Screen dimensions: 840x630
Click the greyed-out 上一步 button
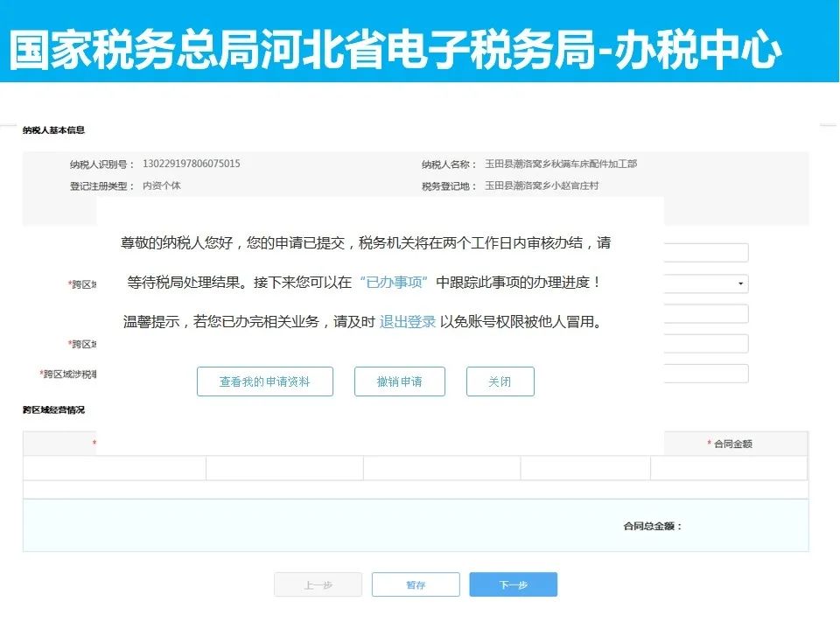point(318,584)
